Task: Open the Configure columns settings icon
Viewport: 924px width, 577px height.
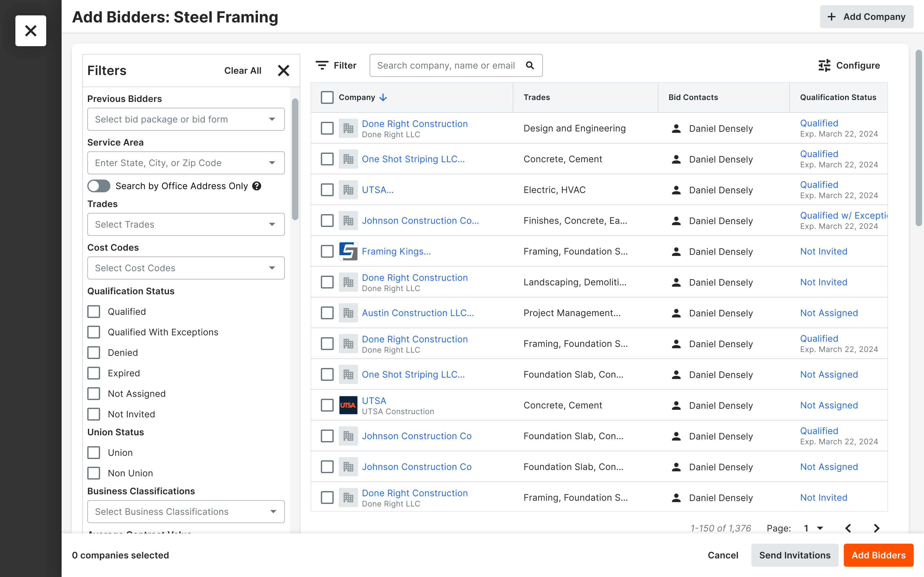Action: pyautogui.click(x=824, y=65)
